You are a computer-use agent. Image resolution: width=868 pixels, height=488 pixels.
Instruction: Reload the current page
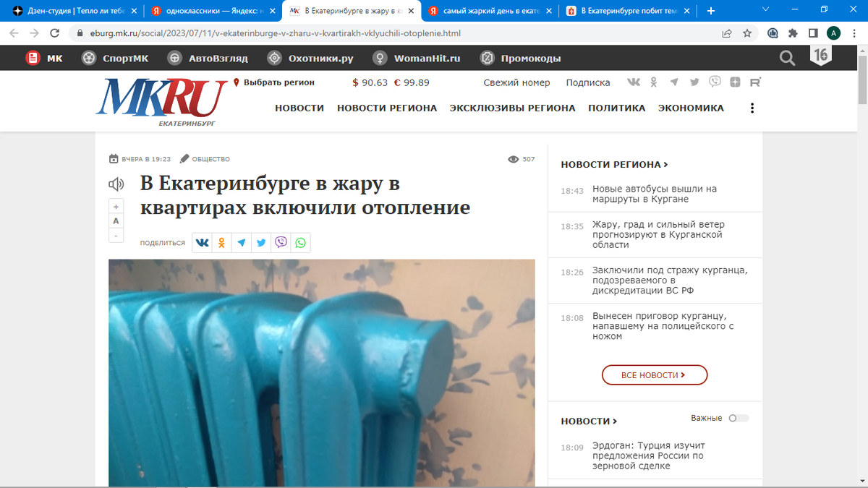[x=54, y=33]
